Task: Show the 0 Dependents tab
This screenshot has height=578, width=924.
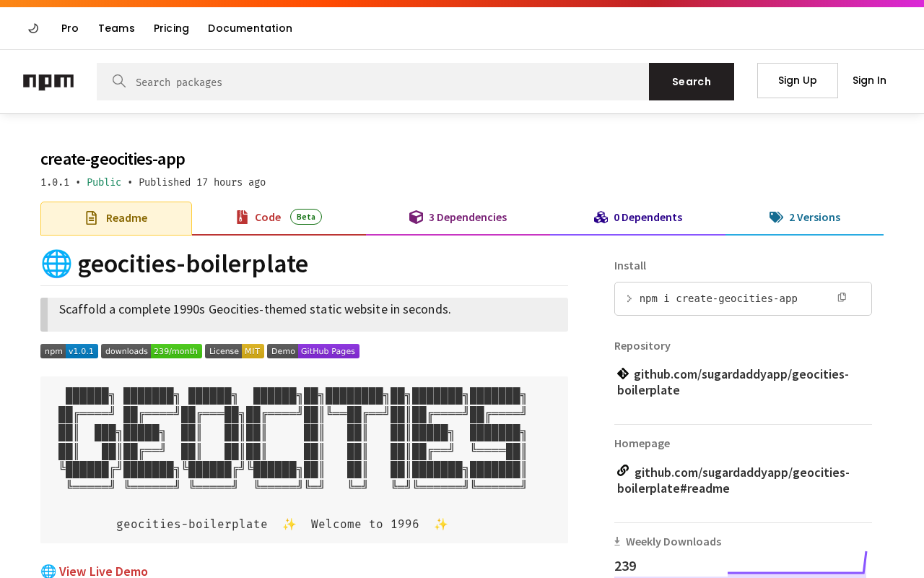Action: [x=638, y=217]
